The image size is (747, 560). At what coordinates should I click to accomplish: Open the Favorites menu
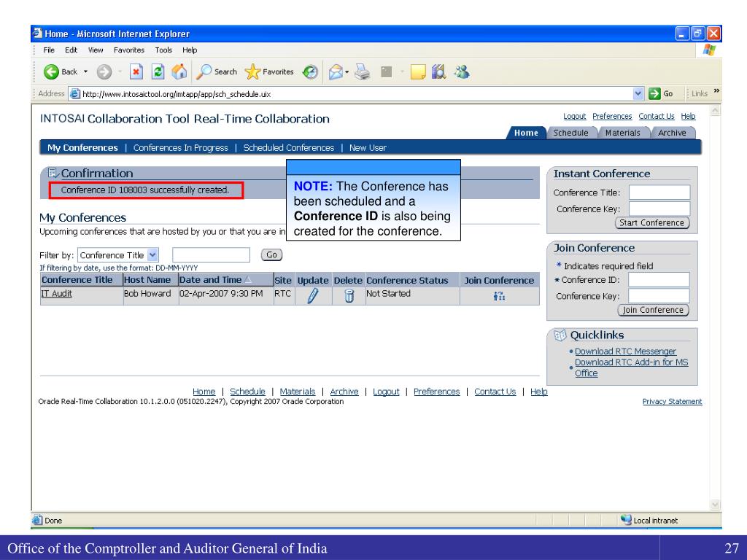point(128,50)
